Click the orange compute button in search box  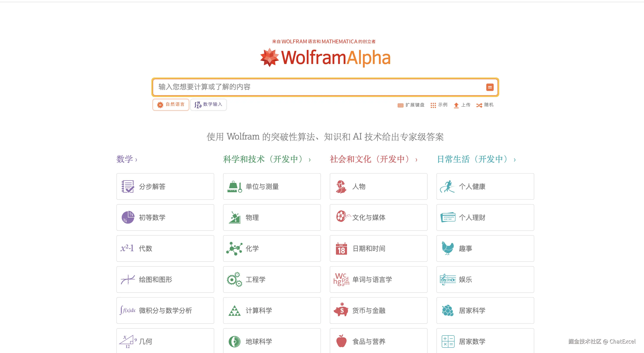coord(490,87)
